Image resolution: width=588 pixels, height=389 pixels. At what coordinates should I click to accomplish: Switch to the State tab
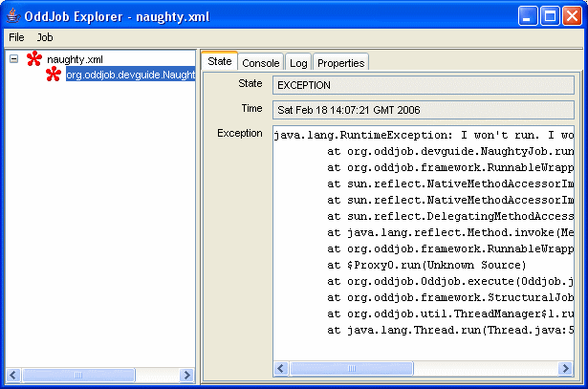pos(219,62)
